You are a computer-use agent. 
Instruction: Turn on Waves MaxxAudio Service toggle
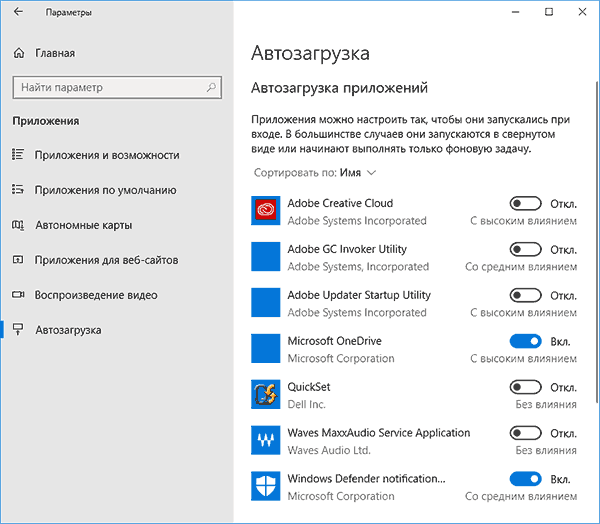[x=525, y=433]
